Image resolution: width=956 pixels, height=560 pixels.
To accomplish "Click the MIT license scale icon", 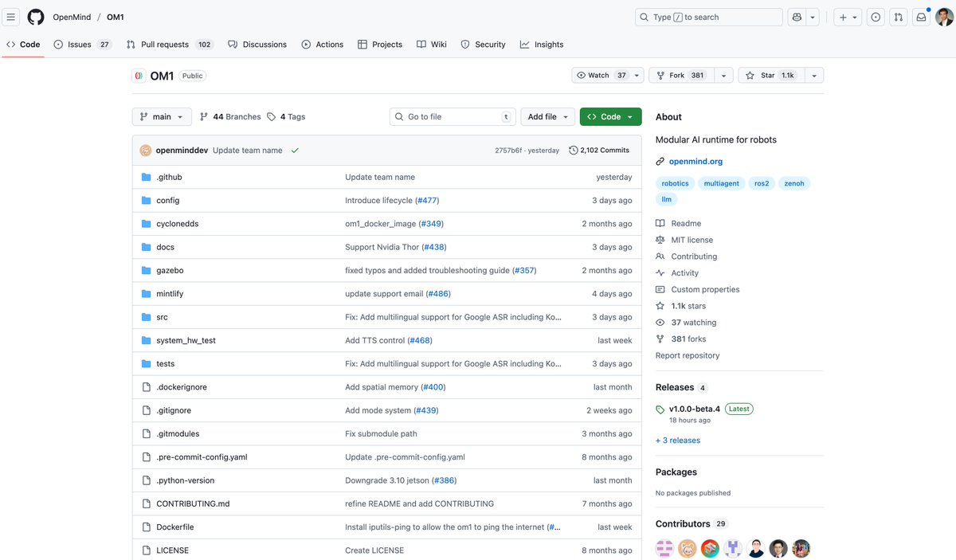I will pyautogui.click(x=660, y=240).
